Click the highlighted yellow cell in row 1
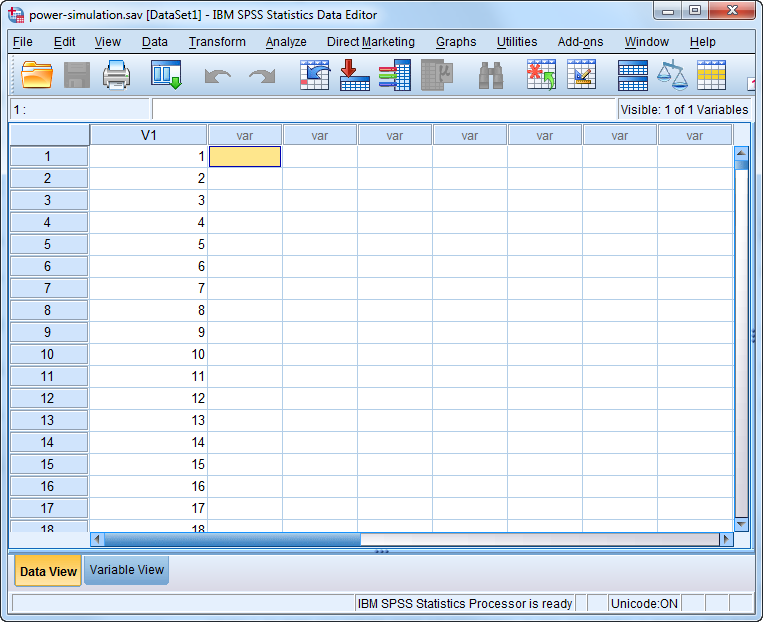 [245, 157]
